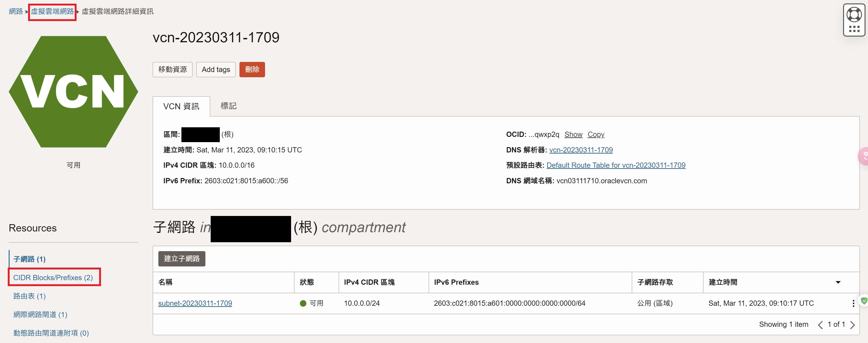Select the VCN 資訊 tab
Image resolution: width=868 pixels, height=343 pixels.
[x=181, y=106]
